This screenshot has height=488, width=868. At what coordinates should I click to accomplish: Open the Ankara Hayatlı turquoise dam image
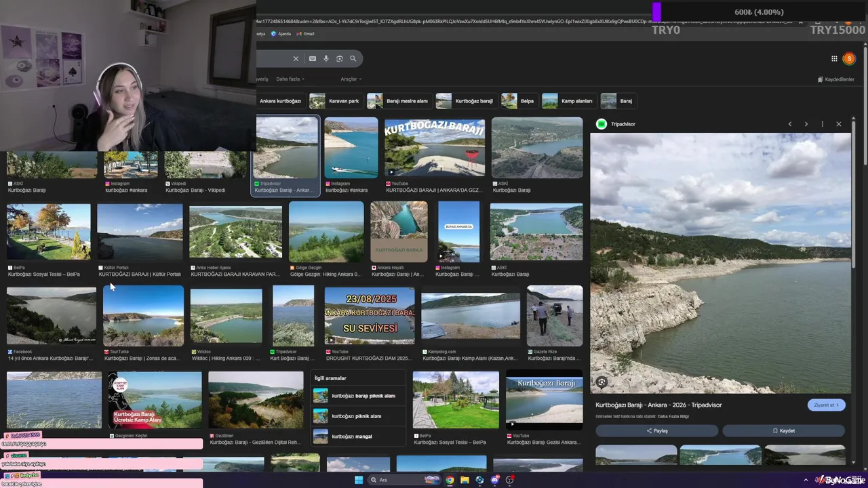[399, 232]
